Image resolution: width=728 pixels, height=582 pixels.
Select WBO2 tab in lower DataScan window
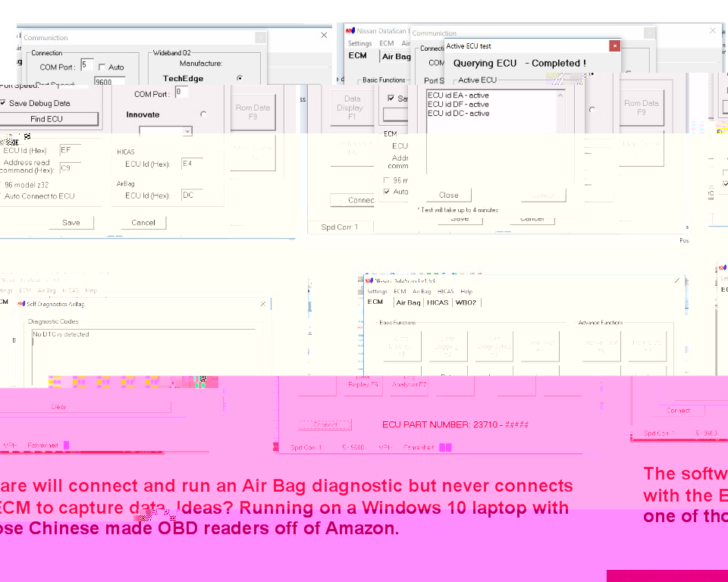pyautogui.click(x=466, y=302)
